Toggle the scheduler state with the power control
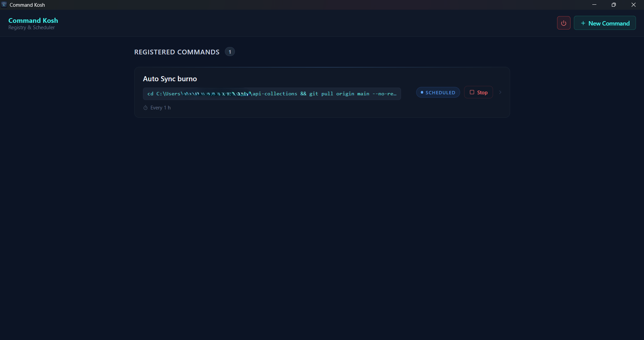 tap(563, 23)
